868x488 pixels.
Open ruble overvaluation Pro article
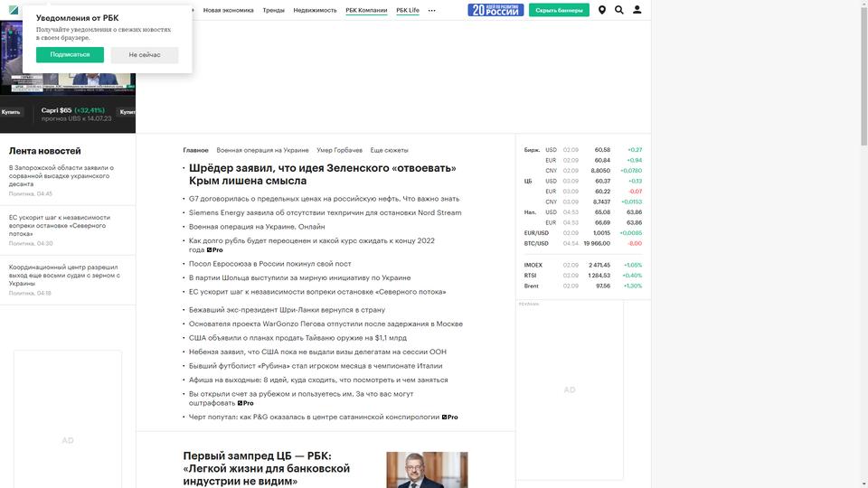[x=312, y=245]
